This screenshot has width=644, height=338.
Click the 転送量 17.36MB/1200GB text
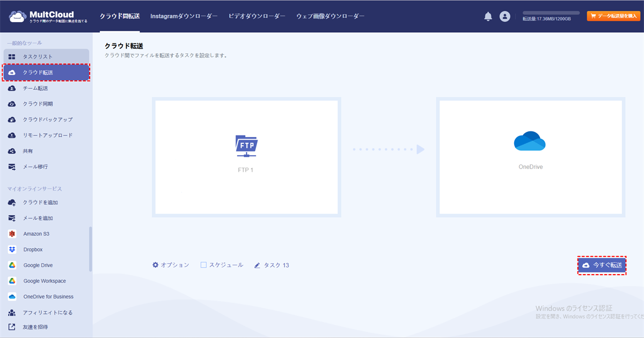click(547, 19)
